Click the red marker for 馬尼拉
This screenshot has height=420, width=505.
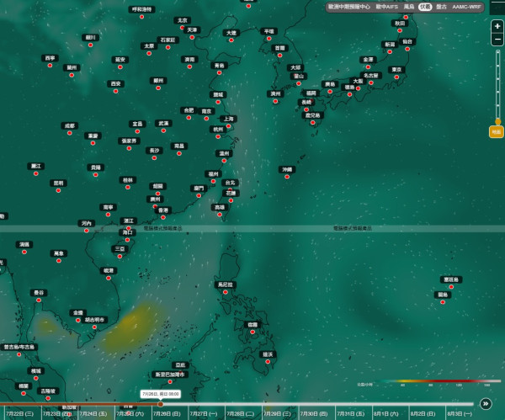coord(225,292)
